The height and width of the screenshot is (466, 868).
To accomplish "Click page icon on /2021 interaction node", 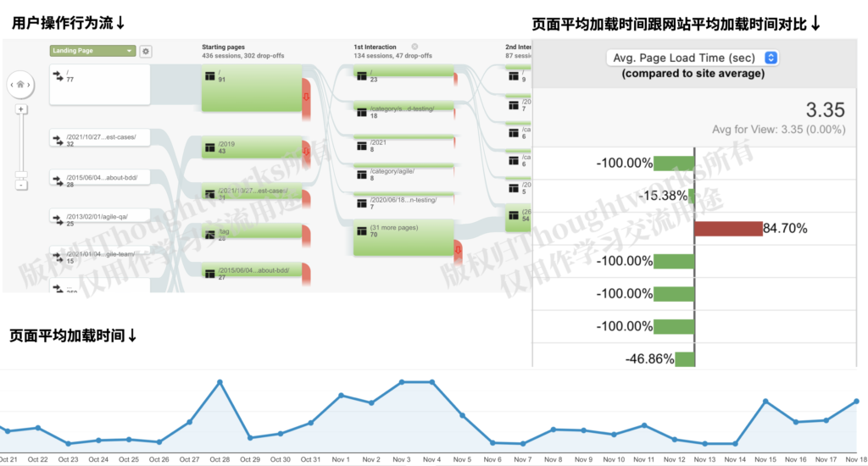I will [x=361, y=146].
